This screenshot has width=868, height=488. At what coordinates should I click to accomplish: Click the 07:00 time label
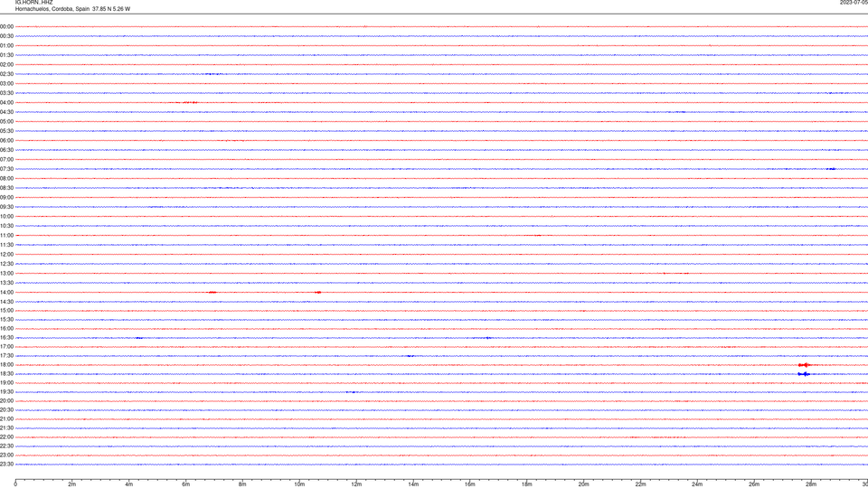[x=6, y=159]
